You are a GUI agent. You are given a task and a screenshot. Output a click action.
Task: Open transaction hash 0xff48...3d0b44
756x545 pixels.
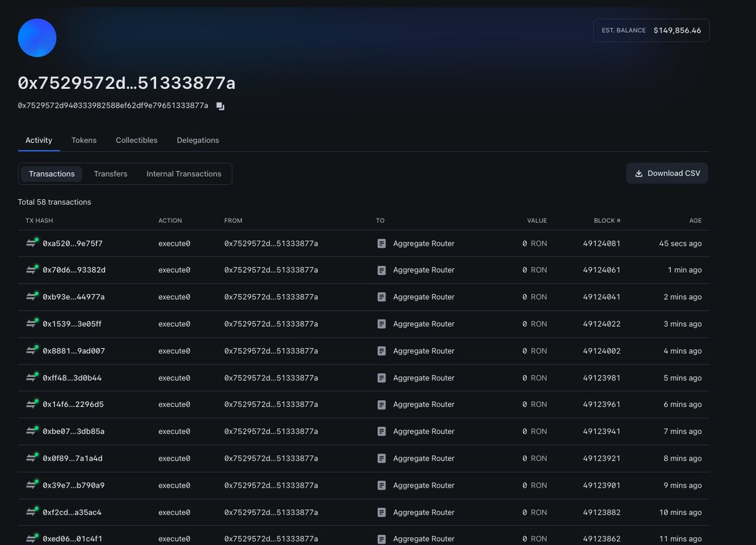(x=72, y=378)
